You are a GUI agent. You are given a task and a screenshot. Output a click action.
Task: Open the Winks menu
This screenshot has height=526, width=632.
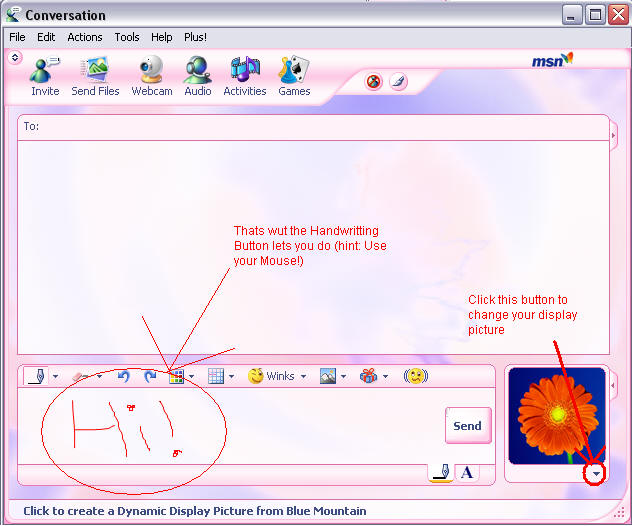pos(271,376)
